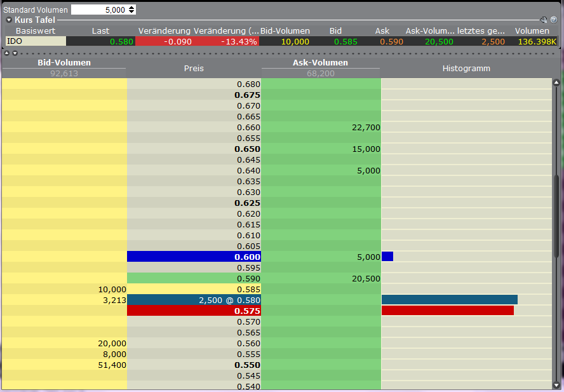Click the blue highlighted price 0.600
Screen dimensions: 564x392
[194, 257]
